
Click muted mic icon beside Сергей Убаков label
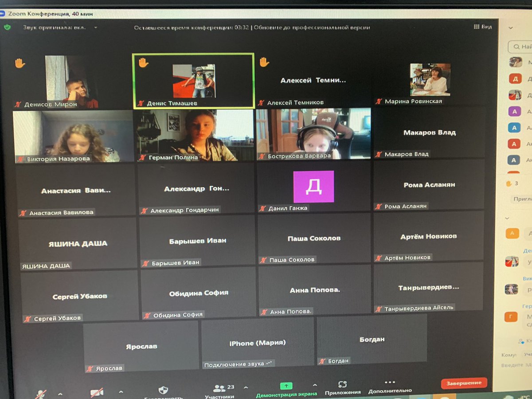(28, 319)
